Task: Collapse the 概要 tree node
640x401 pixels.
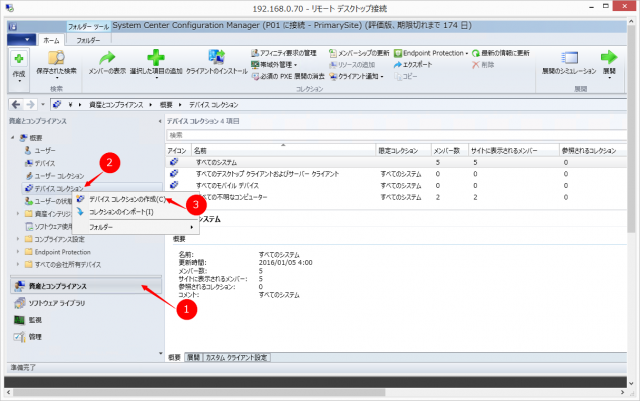Action: 13,136
